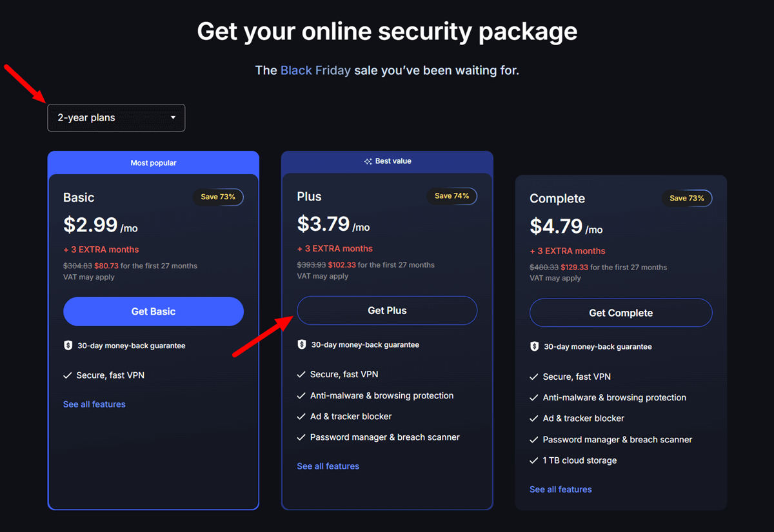
Task: Click the Save 74% badge on the Plus plan
Action: pos(451,196)
